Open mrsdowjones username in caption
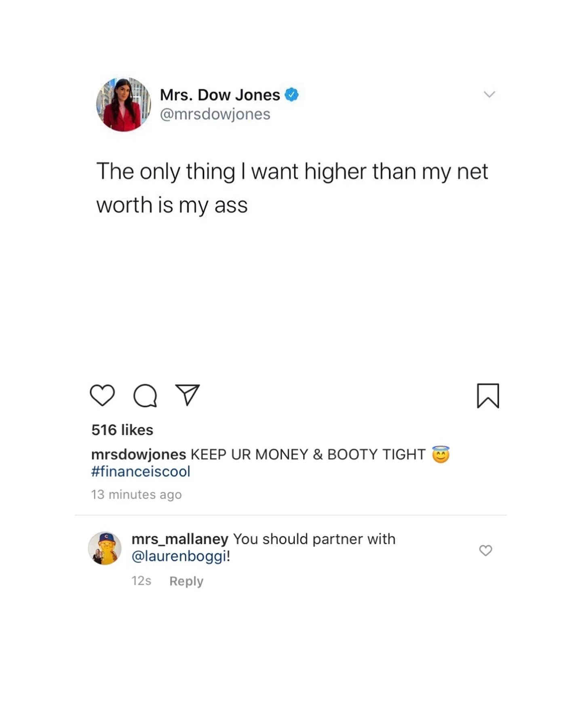This screenshot has width=582, height=728. [x=139, y=455]
